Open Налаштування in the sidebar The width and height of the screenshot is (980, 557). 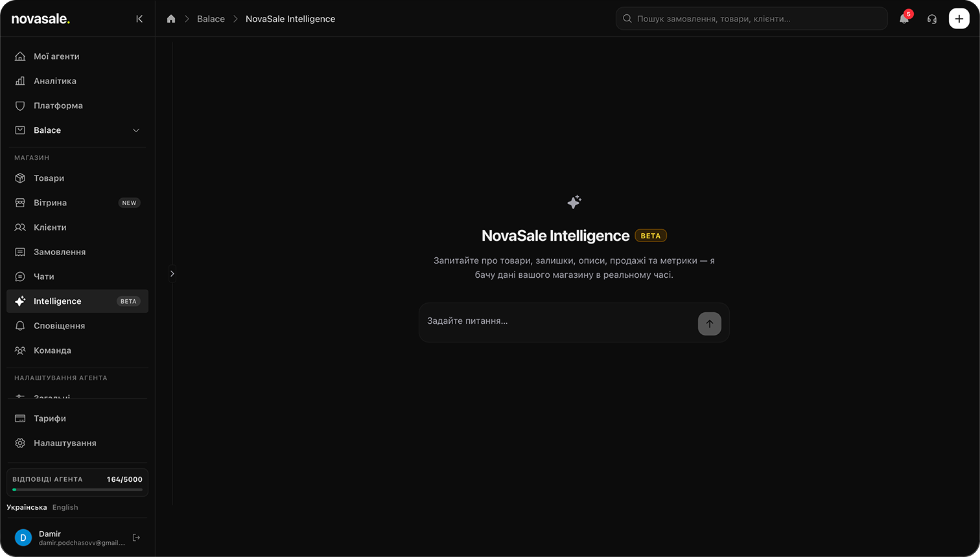(77, 443)
